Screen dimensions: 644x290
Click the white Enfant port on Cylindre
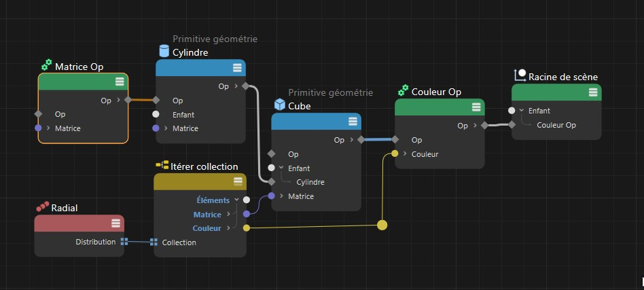156,114
